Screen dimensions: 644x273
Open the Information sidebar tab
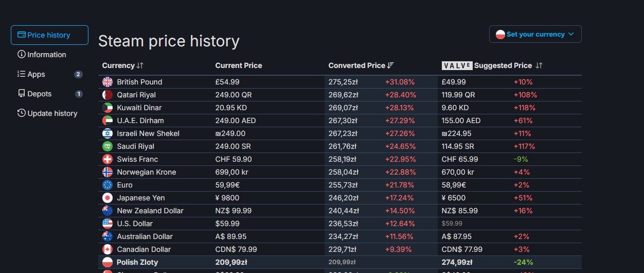[x=49, y=55]
